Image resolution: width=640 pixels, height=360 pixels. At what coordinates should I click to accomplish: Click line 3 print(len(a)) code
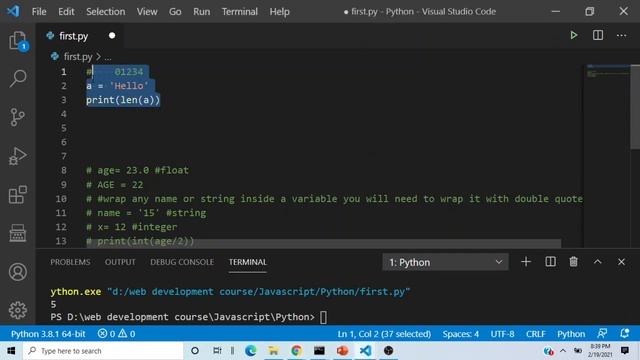(x=123, y=100)
